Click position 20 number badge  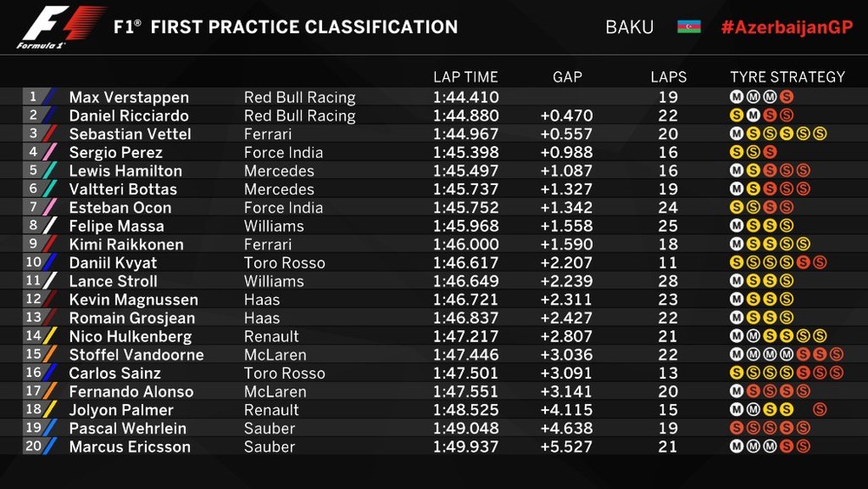(34, 446)
